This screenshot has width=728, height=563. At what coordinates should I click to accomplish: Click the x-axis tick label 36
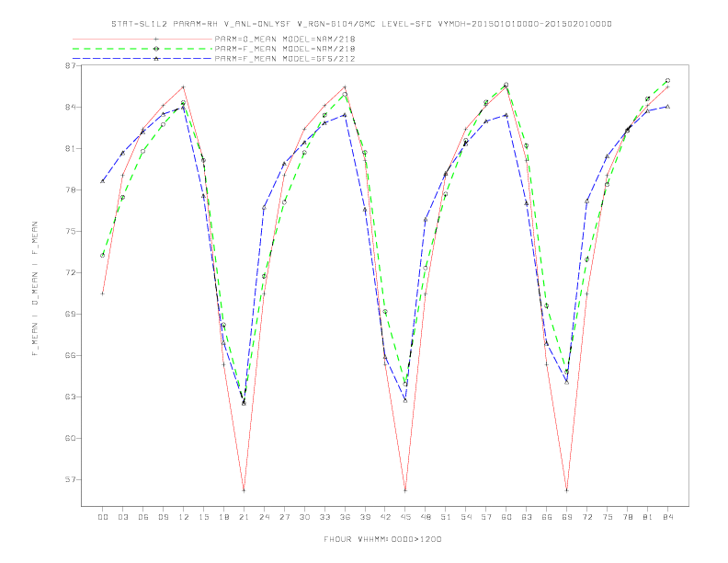point(345,517)
